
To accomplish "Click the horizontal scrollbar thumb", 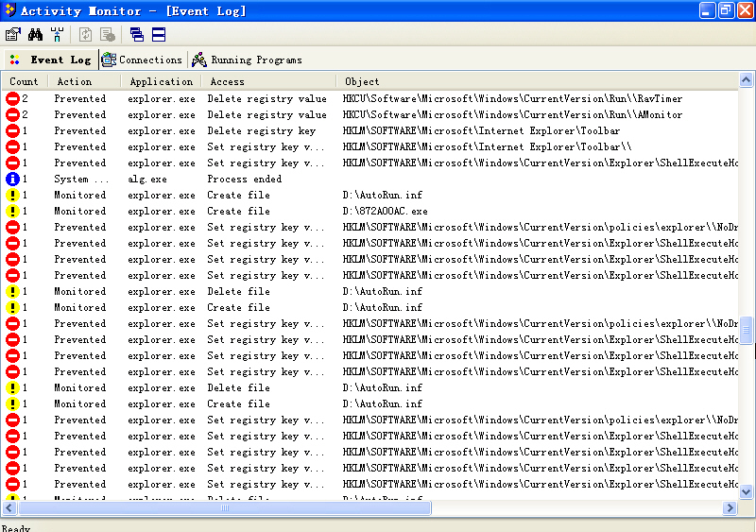I will point(224,507).
